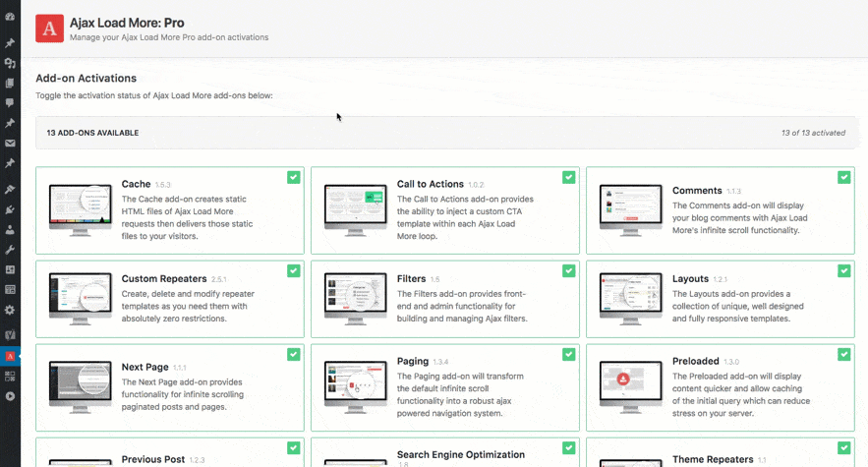Select the active Ajax Load More sidebar icon
This screenshot has height=467, width=868.
coord(10,356)
